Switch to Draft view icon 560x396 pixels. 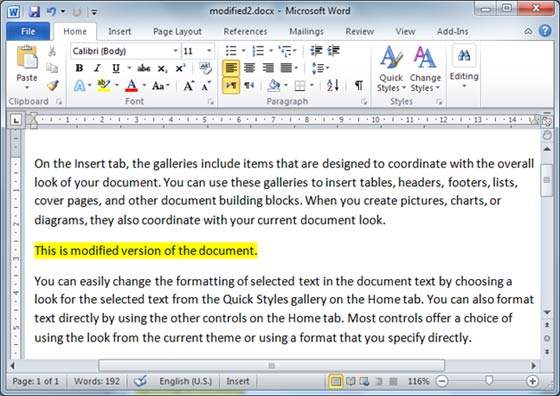click(393, 381)
